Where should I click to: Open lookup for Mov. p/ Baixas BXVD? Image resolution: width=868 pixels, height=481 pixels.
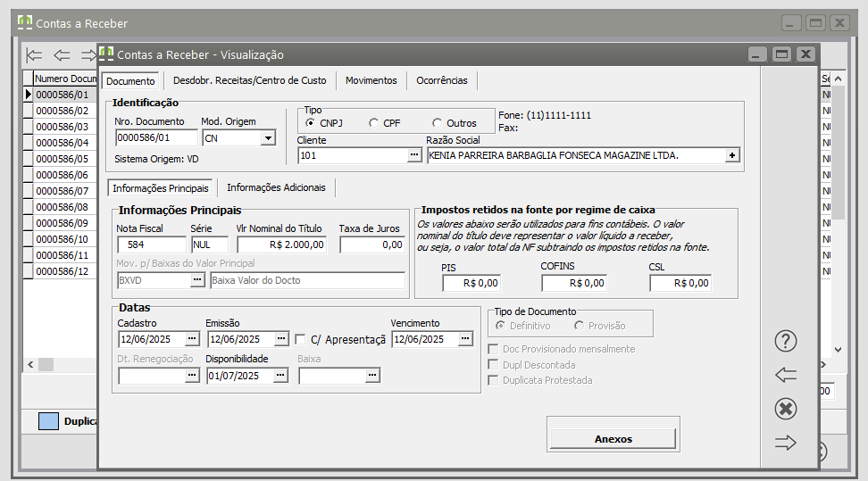(197, 280)
